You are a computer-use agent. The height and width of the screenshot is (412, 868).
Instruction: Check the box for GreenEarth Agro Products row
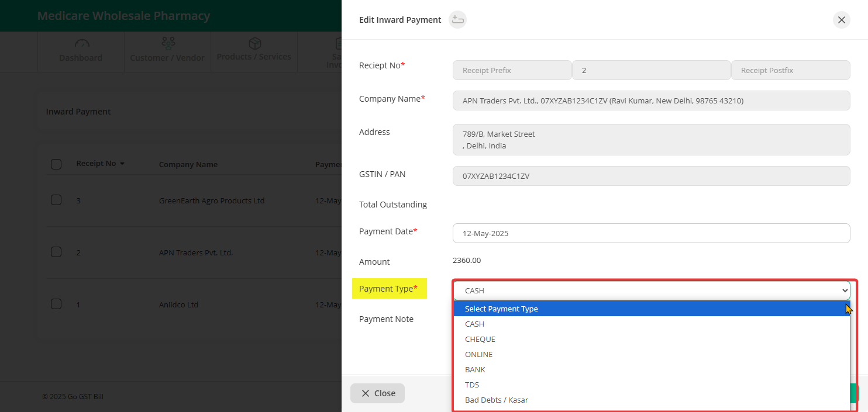[x=56, y=200]
